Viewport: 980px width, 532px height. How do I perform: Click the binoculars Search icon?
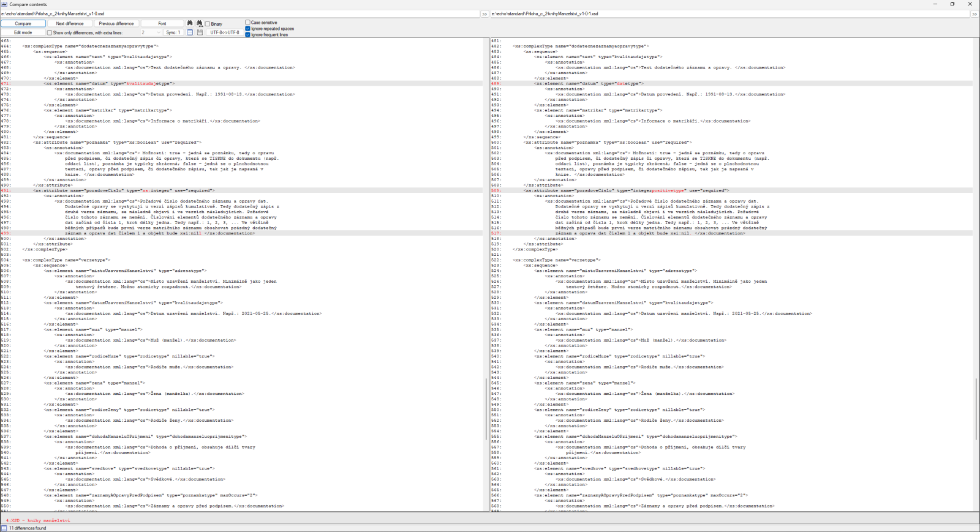tap(190, 23)
